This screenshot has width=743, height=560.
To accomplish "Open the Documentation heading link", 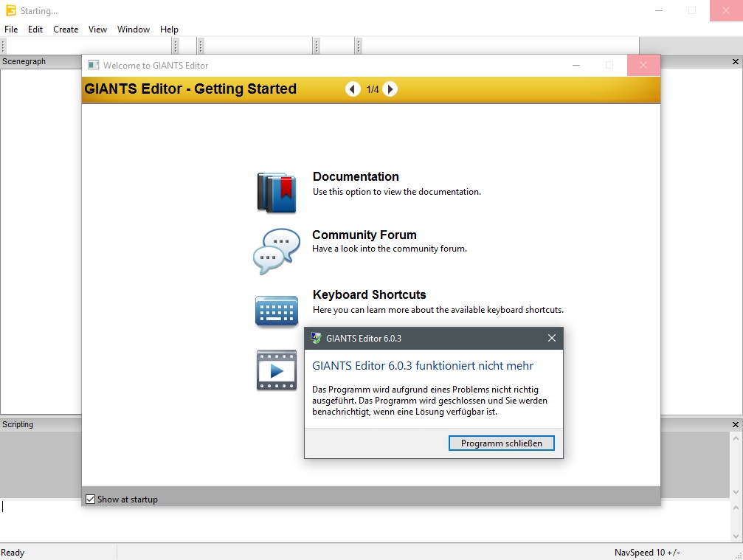I will click(356, 177).
